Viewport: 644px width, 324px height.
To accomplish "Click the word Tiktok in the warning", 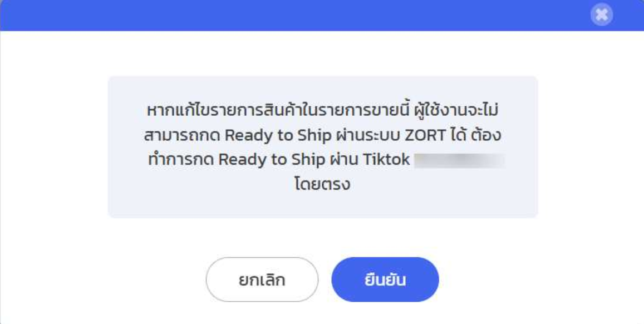I will [386, 160].
